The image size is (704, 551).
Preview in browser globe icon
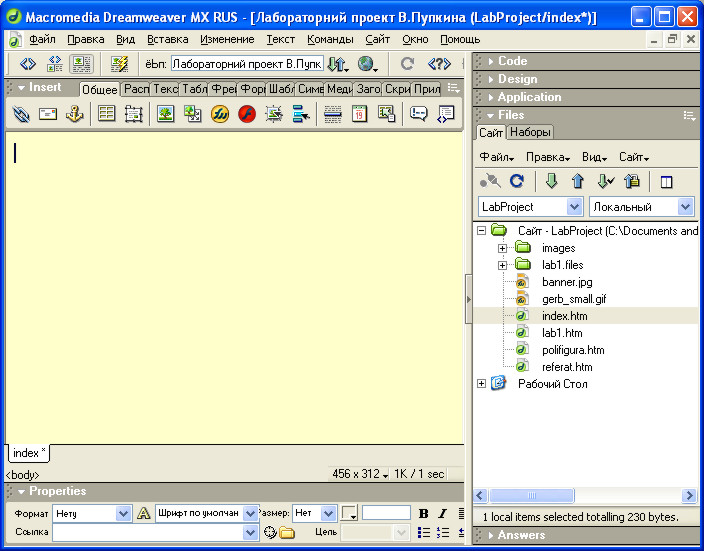[367, 64]
